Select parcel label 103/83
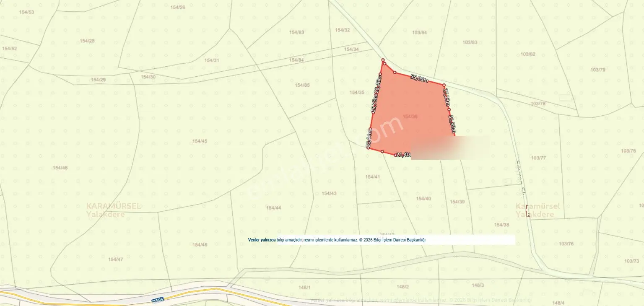 coord(470,42)
